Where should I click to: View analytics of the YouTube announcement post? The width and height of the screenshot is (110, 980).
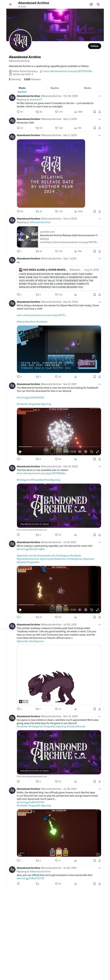[78, 251]
